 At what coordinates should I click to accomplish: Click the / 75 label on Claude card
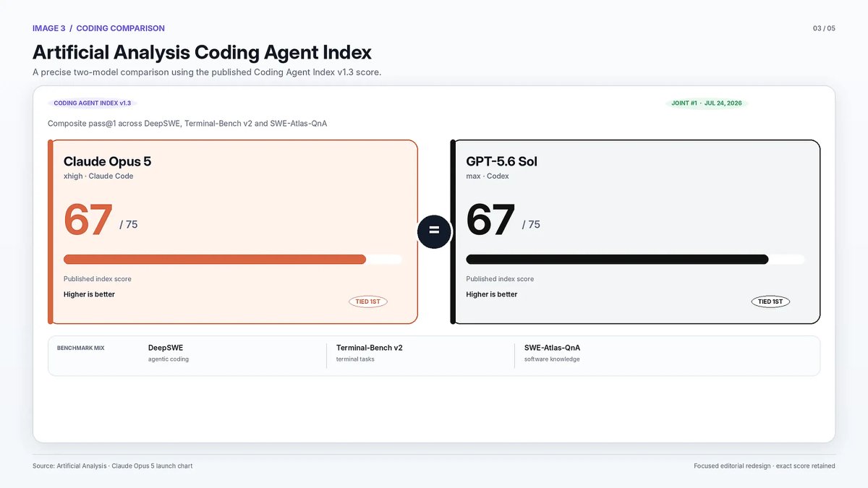click(129, 225)
